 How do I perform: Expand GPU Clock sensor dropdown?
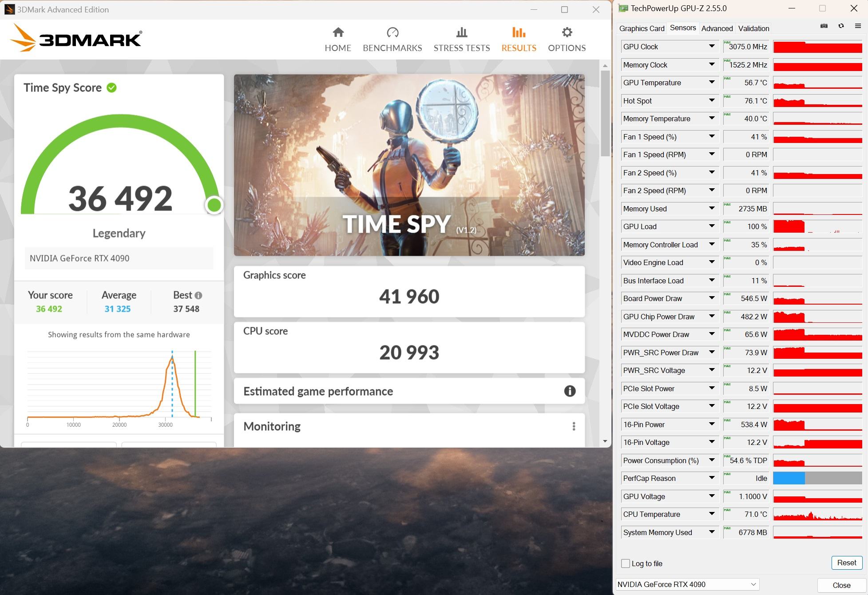[712, 46]
